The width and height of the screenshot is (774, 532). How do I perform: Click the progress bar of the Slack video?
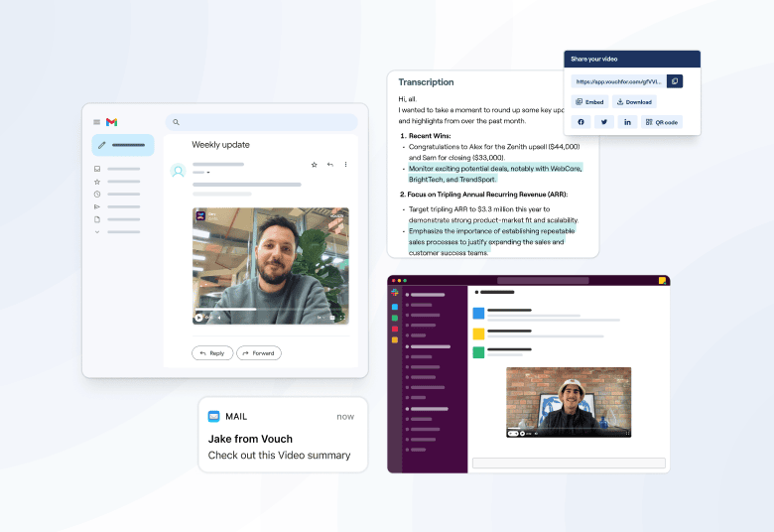click(x=569, y=428)
